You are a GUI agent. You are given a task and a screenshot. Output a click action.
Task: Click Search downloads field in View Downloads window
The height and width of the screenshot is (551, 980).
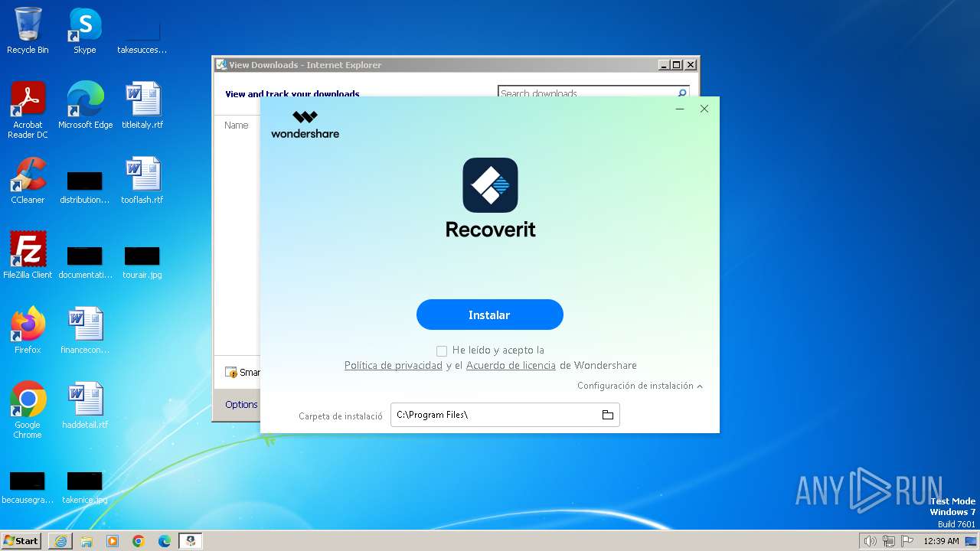pyautogui.click(x=586, y=93)
